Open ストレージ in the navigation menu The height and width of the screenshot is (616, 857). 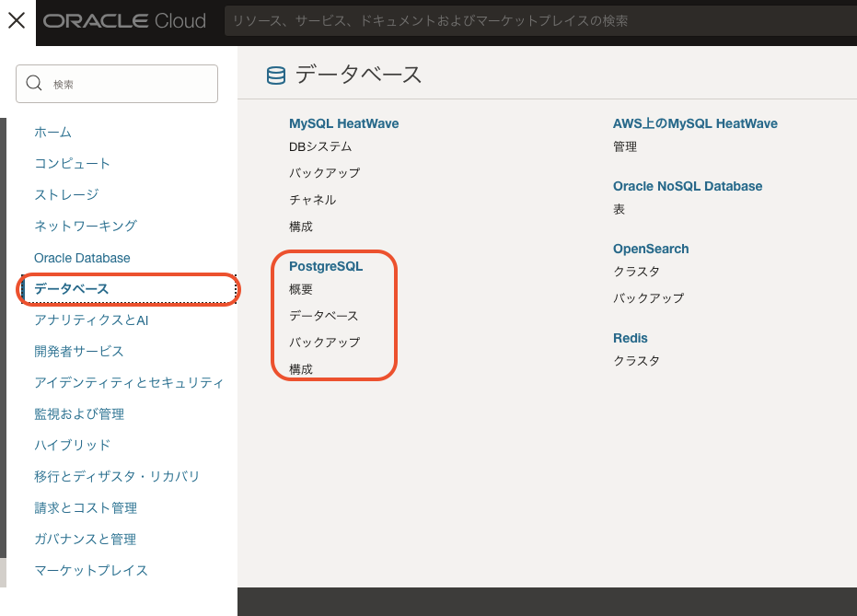[66, 194]
